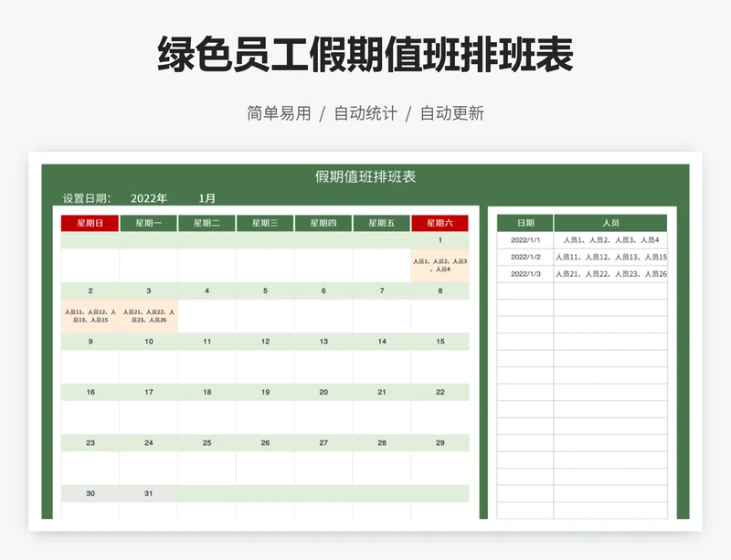Click calendar date 5 cell
This screenshot has width=731, height=560.
pos(265,291)
